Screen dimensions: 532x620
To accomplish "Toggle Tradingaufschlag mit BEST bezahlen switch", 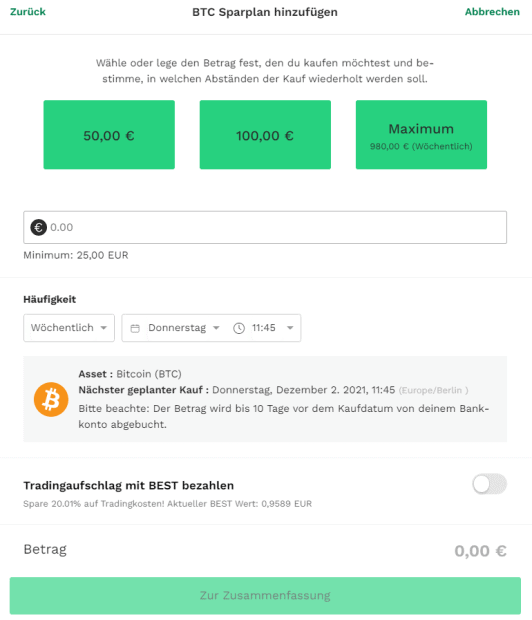I will click(489, 484).
